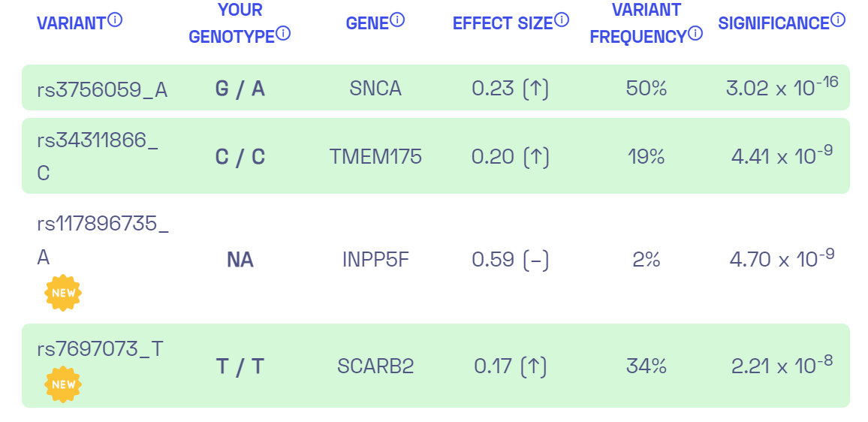Image resolution: width=868 pixels, height=422 pixels.
Task: Show the Effect Size info tooltip icon
Action: 562,20
